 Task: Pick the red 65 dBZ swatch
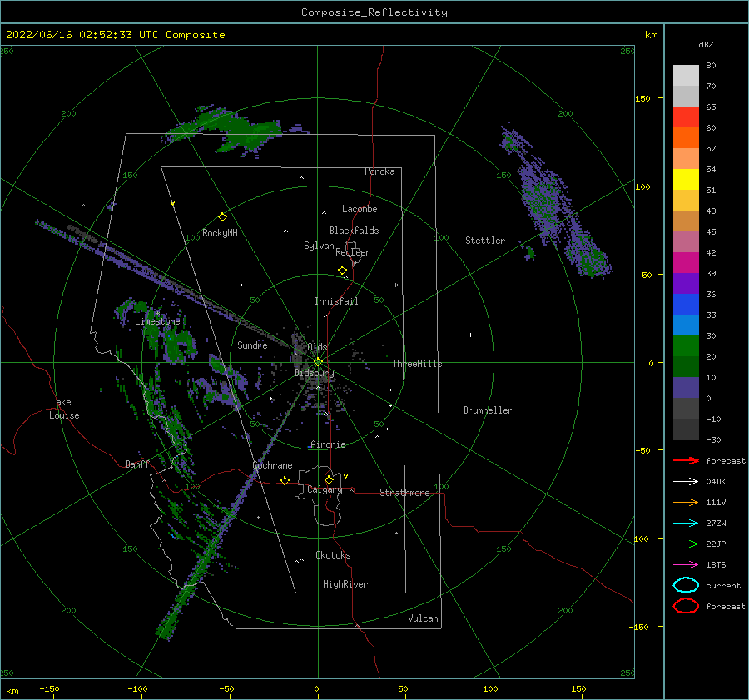pos(686,117)
